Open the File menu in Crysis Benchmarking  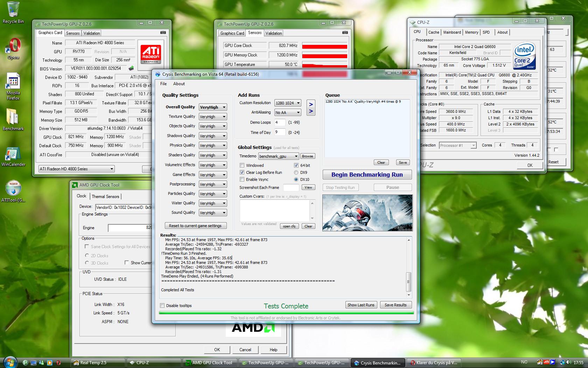[x=163, y=84]
